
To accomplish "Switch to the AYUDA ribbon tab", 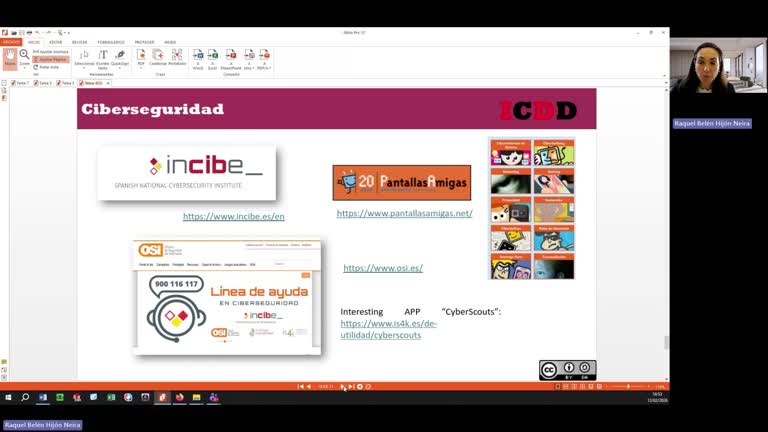I will pyautogui.click(x=170, y=42).
